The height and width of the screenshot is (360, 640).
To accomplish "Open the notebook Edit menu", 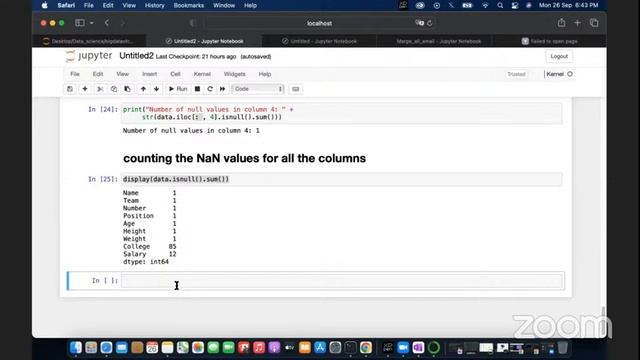I will (x=98, y=74).
